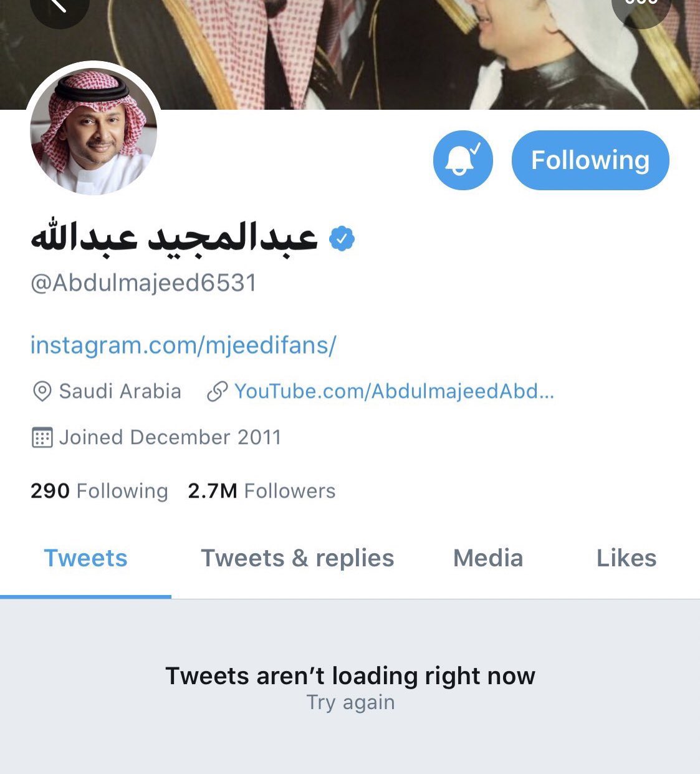Open the three-dot more options menu
Viewport: 700px width, 774px height.
pyautogui.click(x=641, y=7)
